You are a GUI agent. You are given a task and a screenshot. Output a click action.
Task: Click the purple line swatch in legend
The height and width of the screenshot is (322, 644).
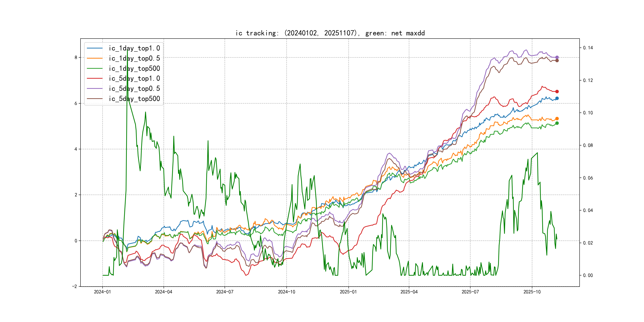click(94, 88)
